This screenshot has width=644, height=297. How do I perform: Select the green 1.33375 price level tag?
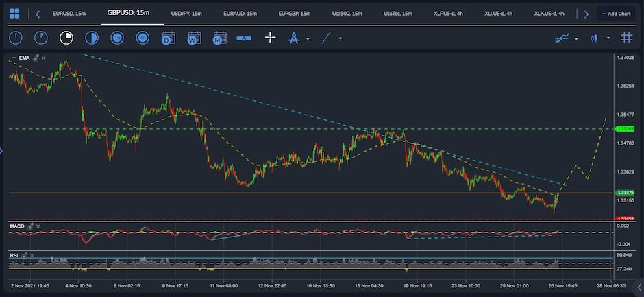point(624,193)
